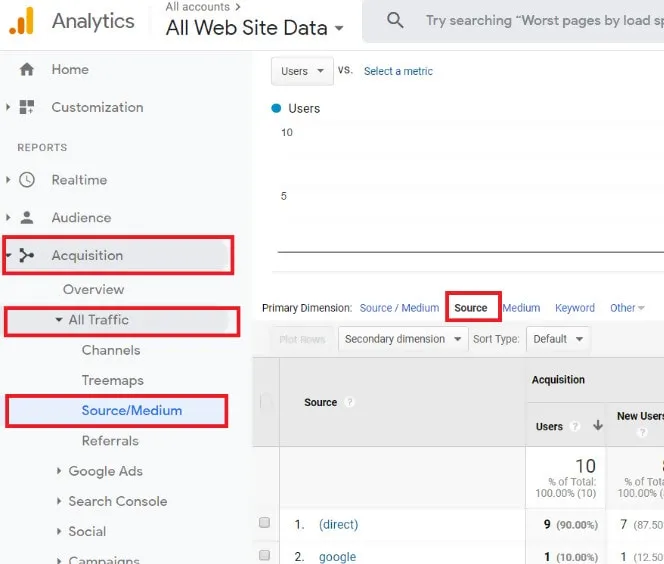The image size is (664, 564).
Task: Open the Users metric dropdown
Action: point(302,71)
